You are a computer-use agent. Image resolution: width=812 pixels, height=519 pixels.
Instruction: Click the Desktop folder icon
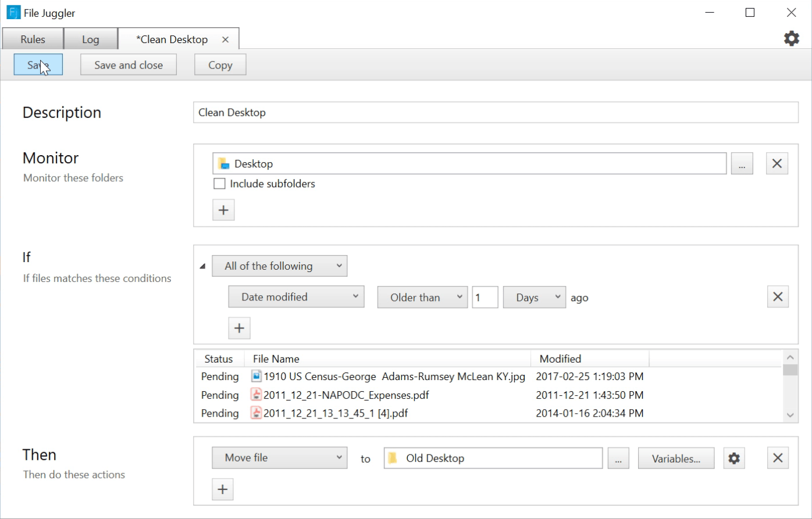click(x=223, y=164)
